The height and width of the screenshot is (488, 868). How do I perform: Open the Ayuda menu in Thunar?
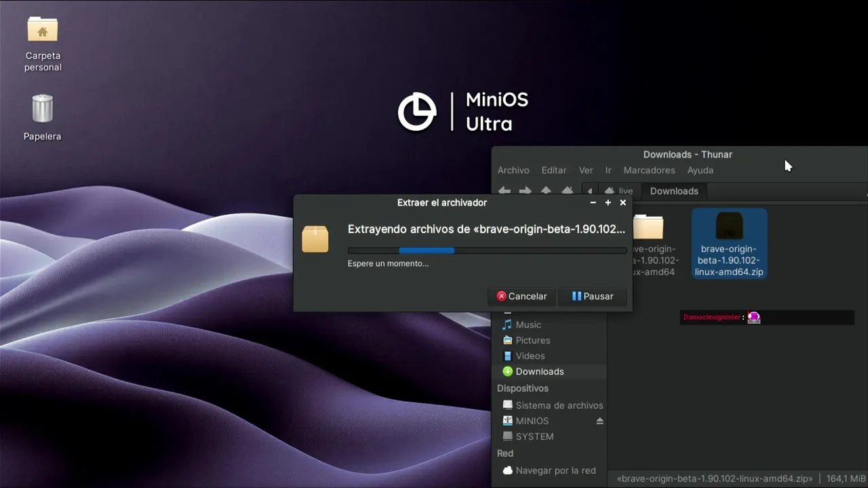[x=701, y=170]
